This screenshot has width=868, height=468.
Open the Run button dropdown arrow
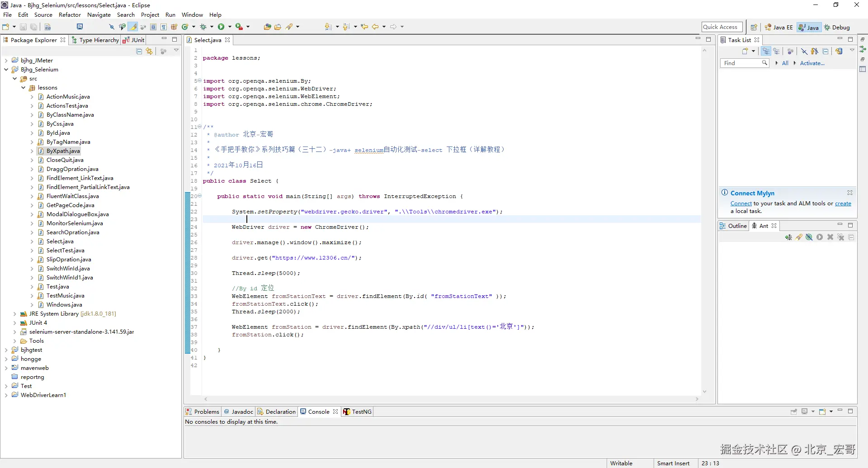[x=230, y=27]
